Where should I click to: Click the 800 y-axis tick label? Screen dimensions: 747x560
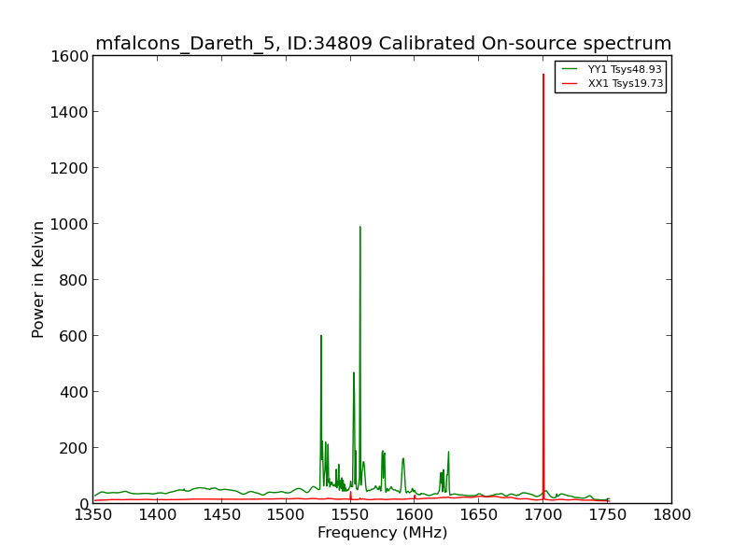pos(74,280)
